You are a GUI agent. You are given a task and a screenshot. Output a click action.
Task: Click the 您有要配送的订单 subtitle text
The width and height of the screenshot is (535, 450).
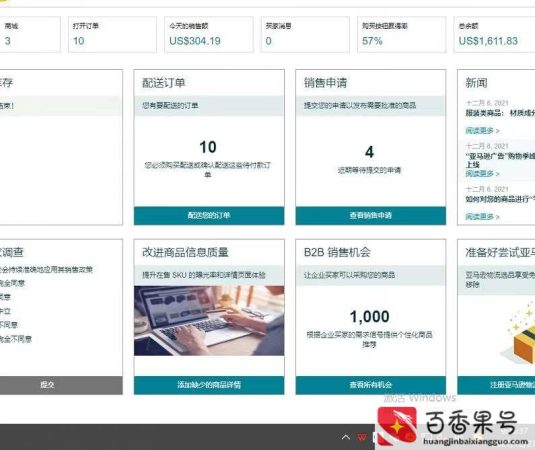coord(170,105)
